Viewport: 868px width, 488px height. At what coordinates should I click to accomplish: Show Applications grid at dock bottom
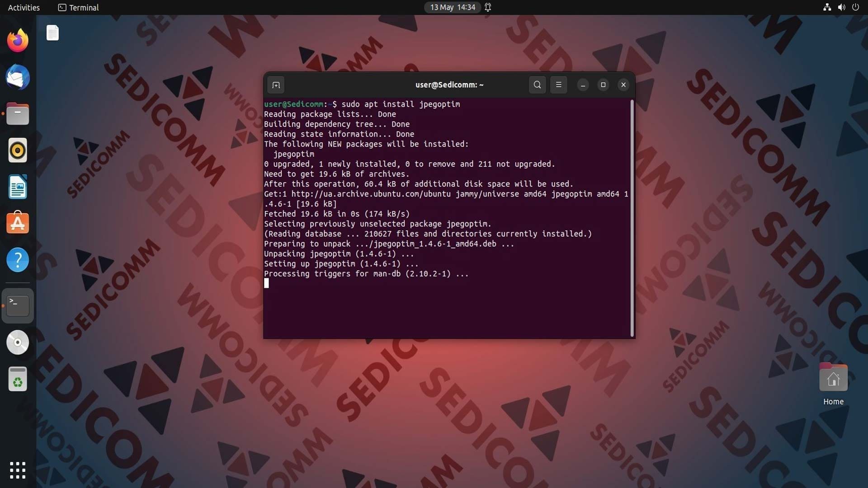pos(18,470)
